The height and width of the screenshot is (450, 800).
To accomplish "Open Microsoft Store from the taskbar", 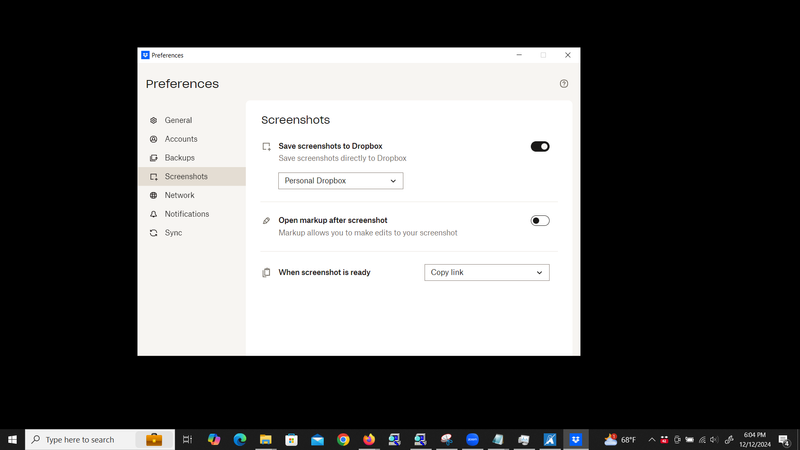I will (291, 439).
